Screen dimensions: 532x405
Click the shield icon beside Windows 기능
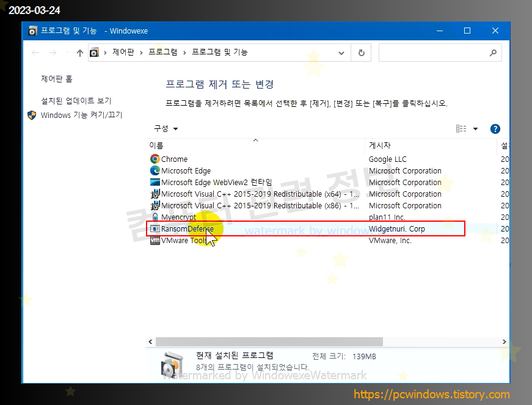tap(32, 115)
